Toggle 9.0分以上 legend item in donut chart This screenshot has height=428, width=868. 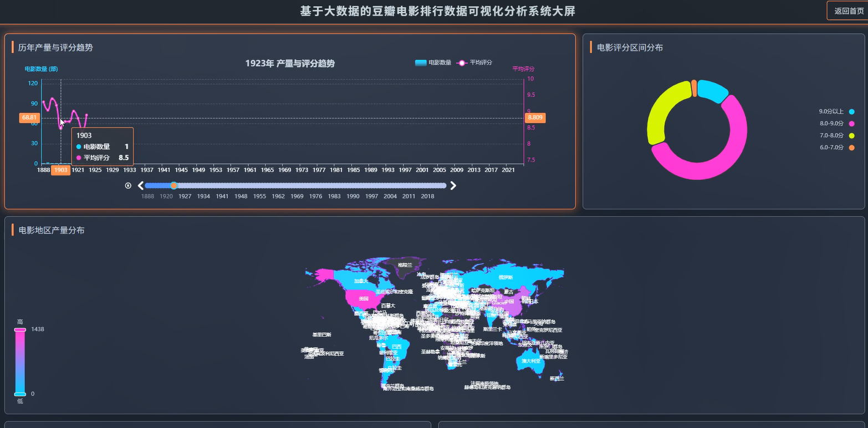point(836,111)
